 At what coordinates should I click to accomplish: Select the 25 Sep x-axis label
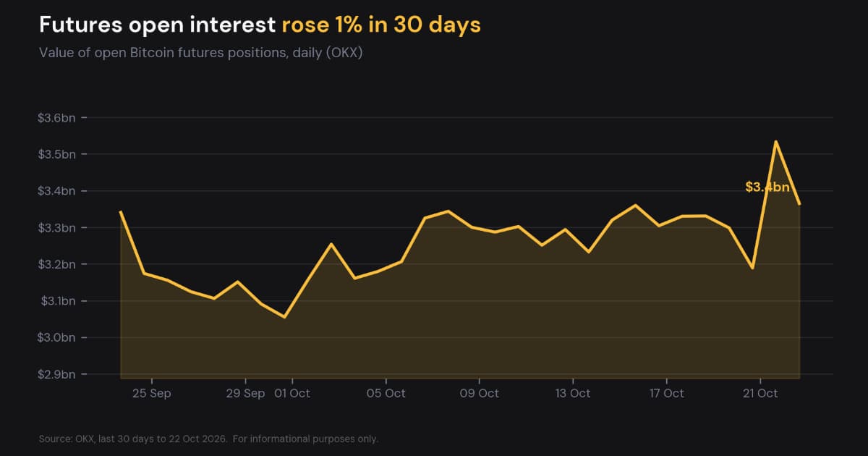[152, 394]
